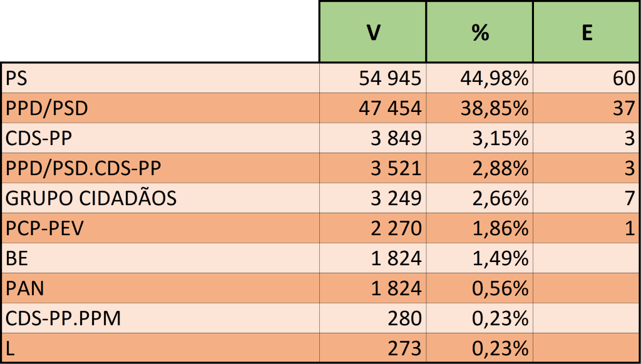This screenshot has width=641, height=364.
Task: Click the CDS-PP.PPM row label
Action: [63, 318]
